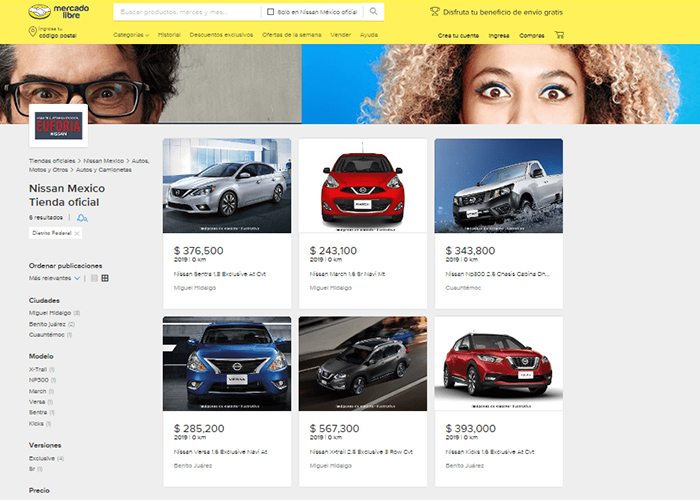Image resolution: width=700 pixels, height=500 pixels.
Task: Click the $ 285,200 price
Action: coord(199,429)
